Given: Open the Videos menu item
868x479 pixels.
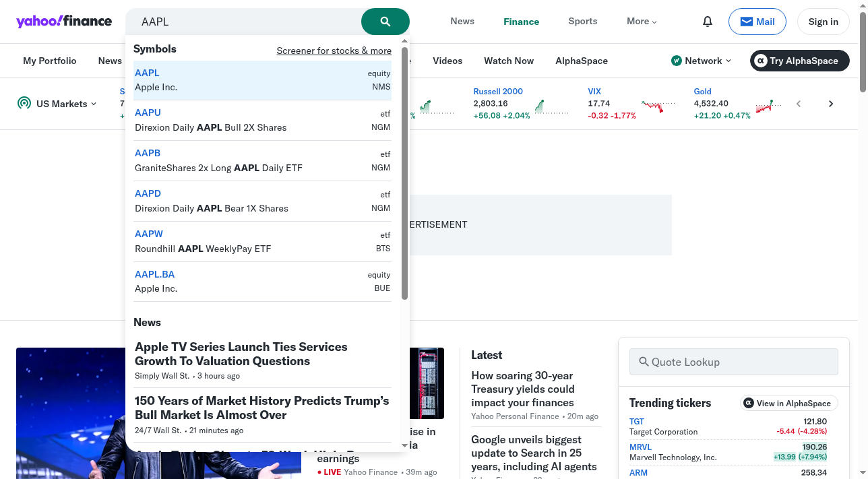Looking at the screenshot, I should point(447,61).
